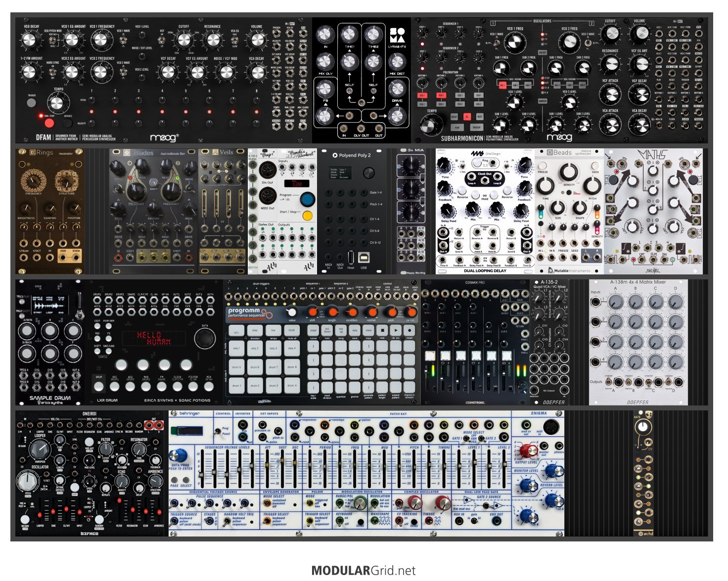Click the USB port on Polyend Poly 2
Screen dimensions: 728x581
(364, 257)
